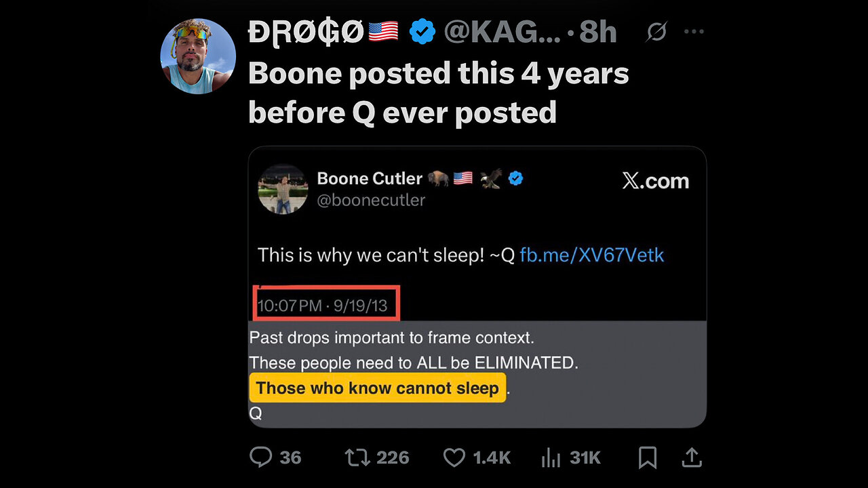
Task: Click the 10:07 PM 9/19/13 timestamp
Action: point(323,305)
